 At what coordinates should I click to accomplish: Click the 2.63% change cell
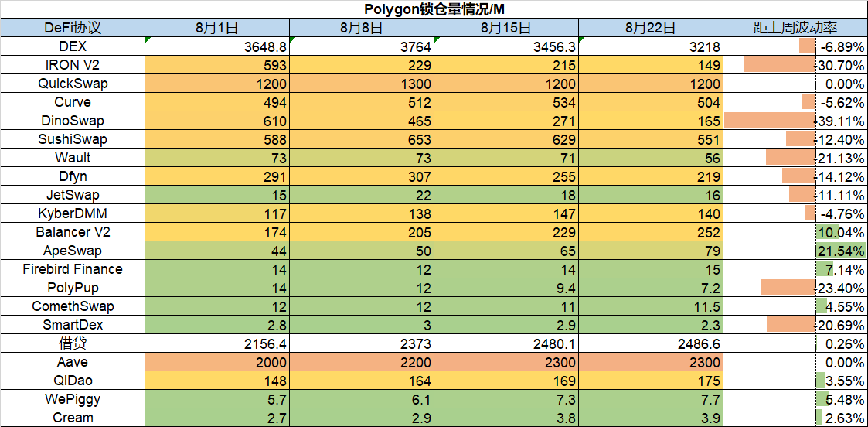pyautogui.click(x=795, y=418)
